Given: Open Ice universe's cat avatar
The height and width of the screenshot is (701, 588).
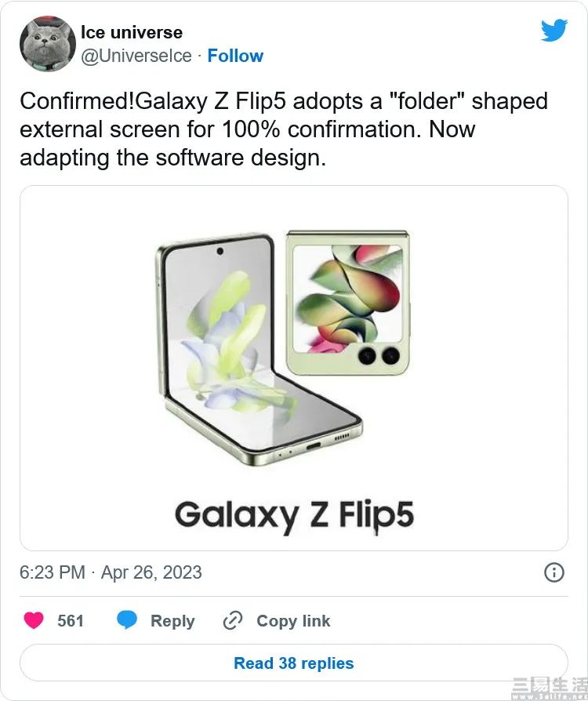Looking at the screenshot, I should tap(47, 44).
